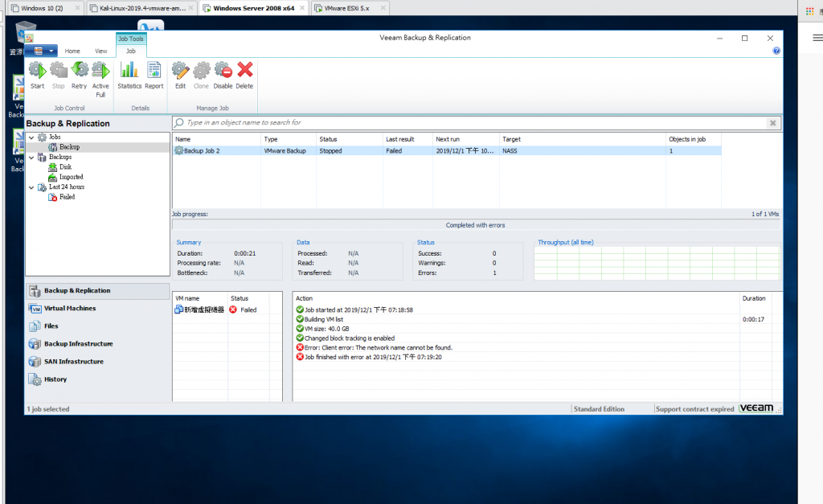Select Disk under Backups
The image size is (823, 504).
65,167
